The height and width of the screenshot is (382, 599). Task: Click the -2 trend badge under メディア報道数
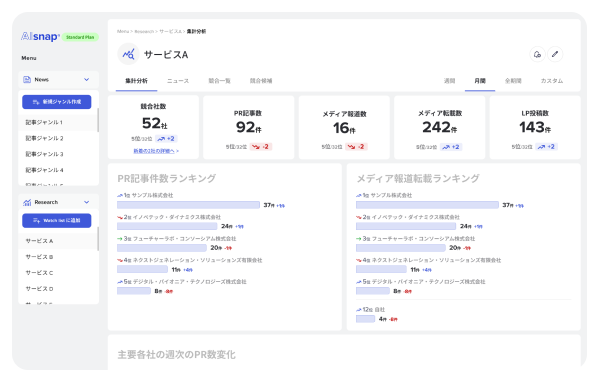pos(356,147)
